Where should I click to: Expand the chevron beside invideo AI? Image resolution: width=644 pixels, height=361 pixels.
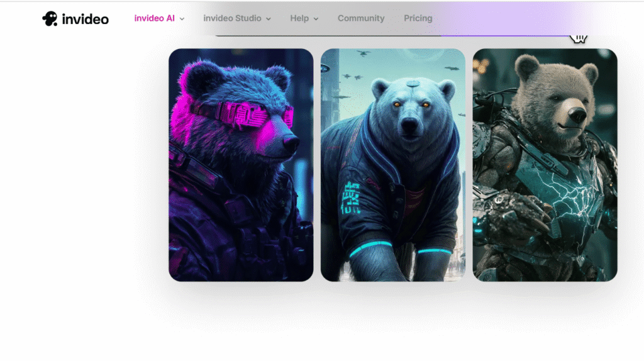182,19
